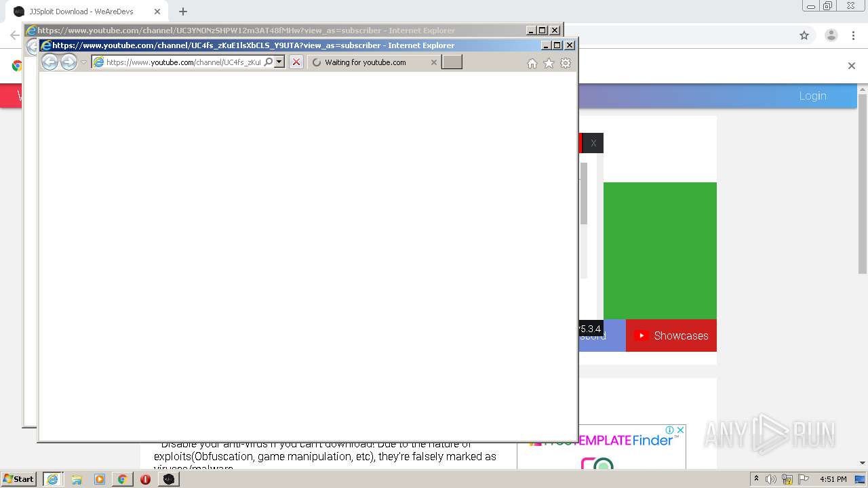Show hidden system tray icons
Viewport: 868px width, 488px height.
756,479
